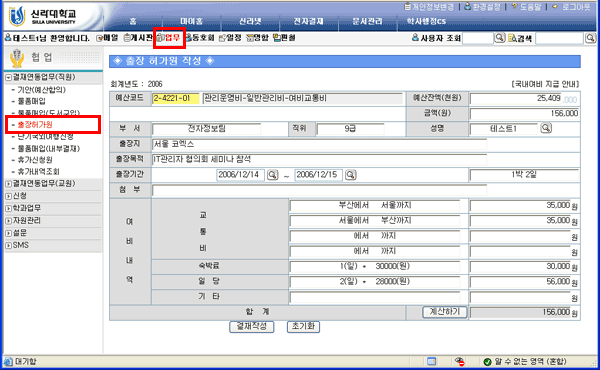Click the 첨부 attachment field
This screenshot has height=370, width=600.
tap(320, 190)
